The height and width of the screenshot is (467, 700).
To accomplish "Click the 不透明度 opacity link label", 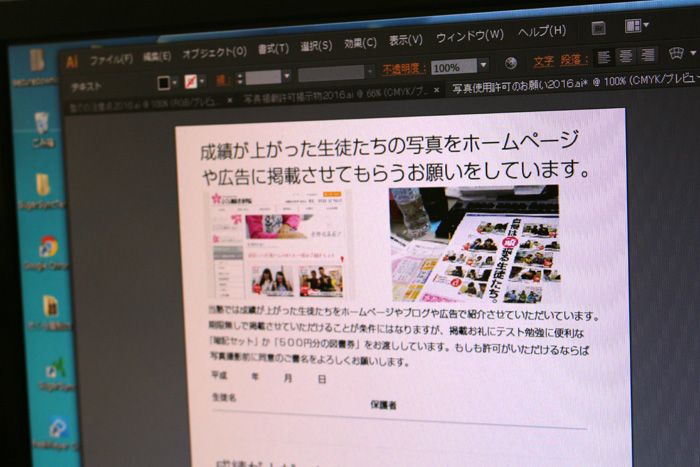I will 405,68.
